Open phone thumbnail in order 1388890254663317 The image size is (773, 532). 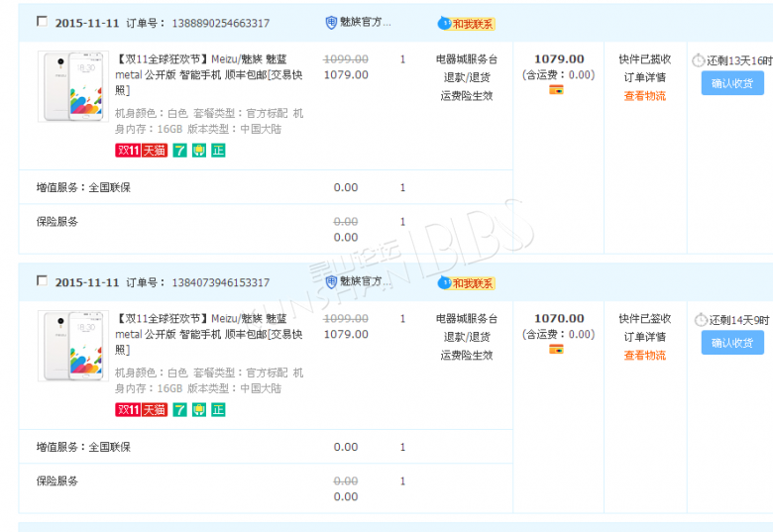click(73, 86)
